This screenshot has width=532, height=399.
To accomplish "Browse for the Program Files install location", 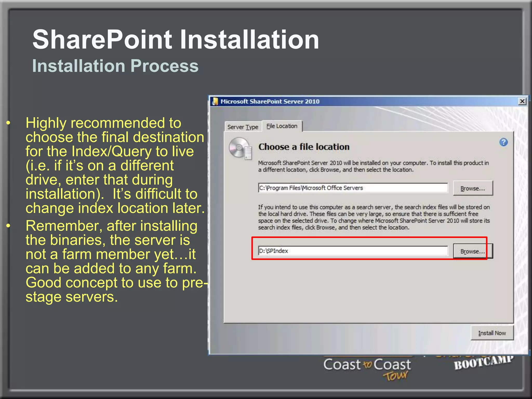I will click(473, 188).
